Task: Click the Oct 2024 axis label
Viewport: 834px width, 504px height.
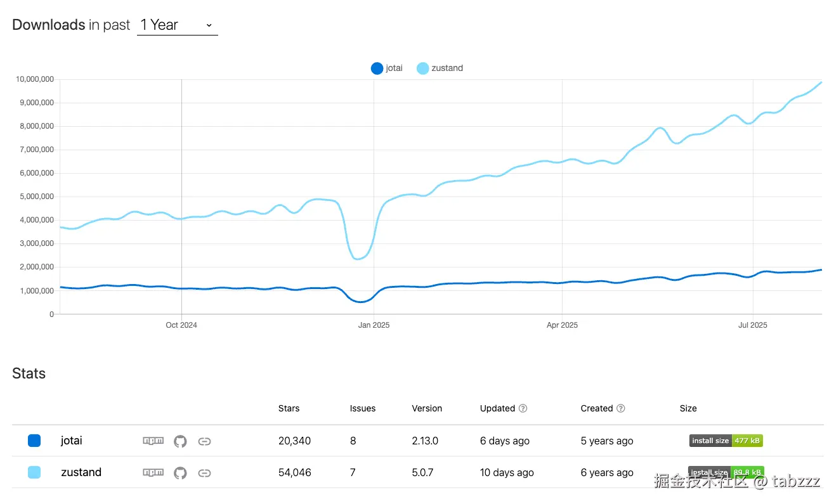Action: point(181,325)
